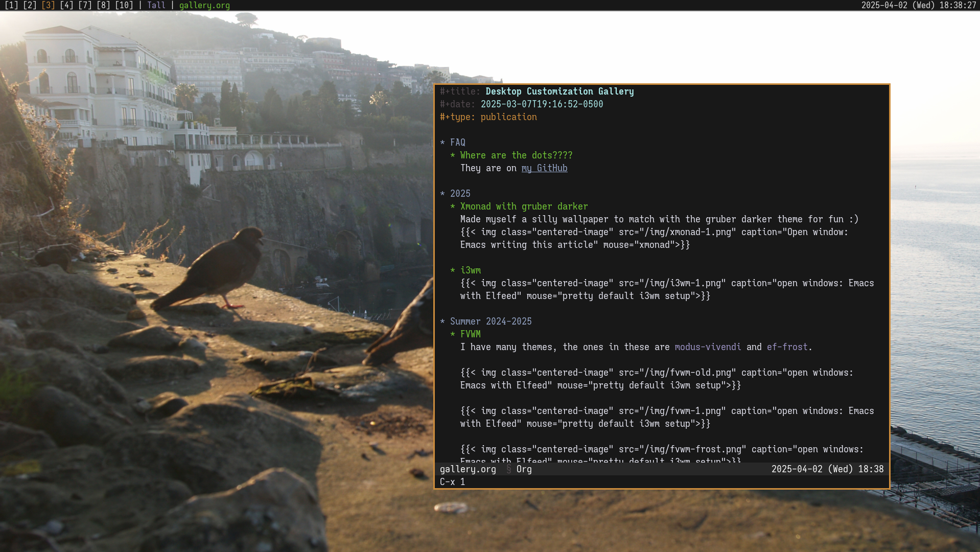Viewport: 980px width, 552px height.
Task: Collapse the 2025 heading
Action: 455,194
